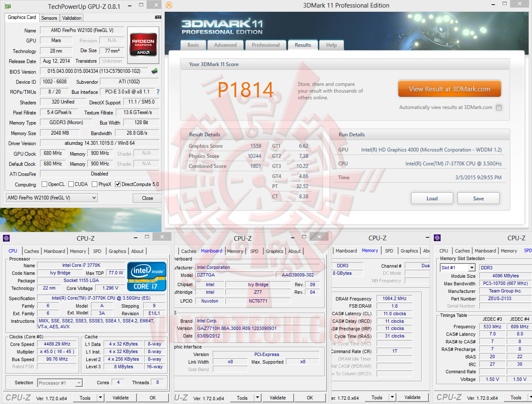Enable automatically view results at 3DMark.com
This screenshot has width=532, height=404.
499,107
